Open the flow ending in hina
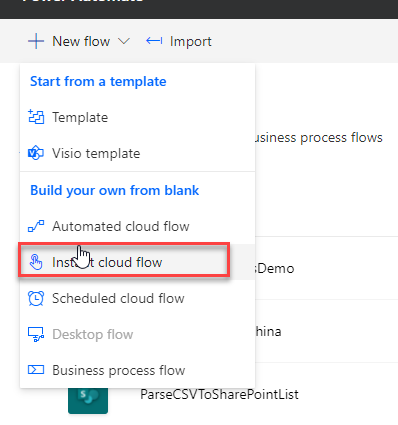This screenshot has width=398, height=425. coord(269,331)
